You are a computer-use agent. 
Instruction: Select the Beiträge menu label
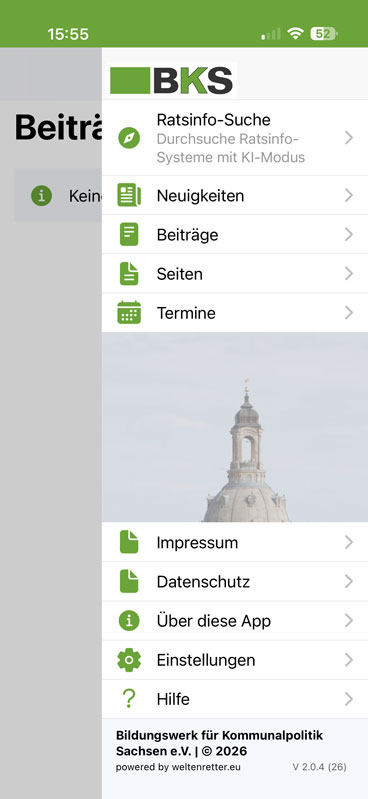pyautogui.click(x=188, y=235)
